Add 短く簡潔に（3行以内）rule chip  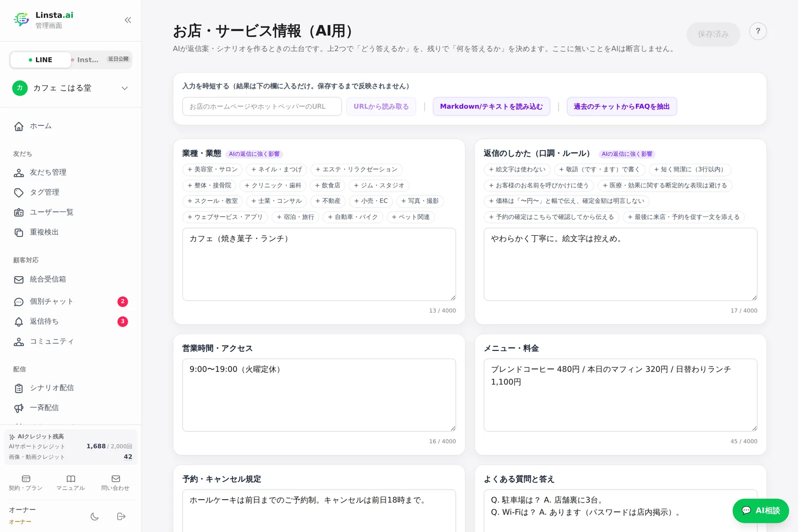[689, 170]
